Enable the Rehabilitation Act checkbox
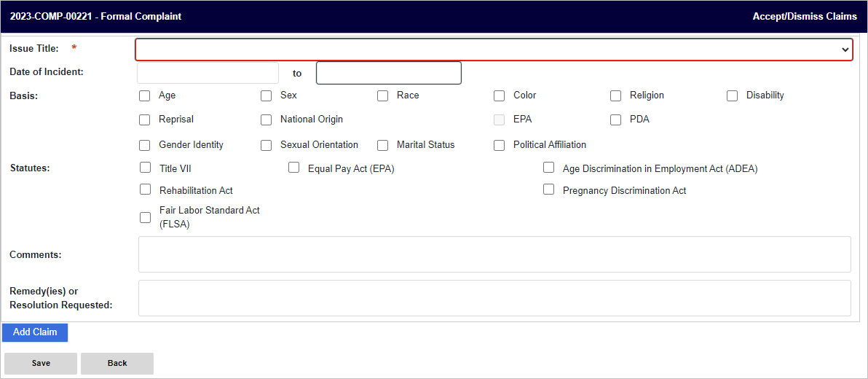Viewport: 868px width, 379px height. (x=145, y=189)
